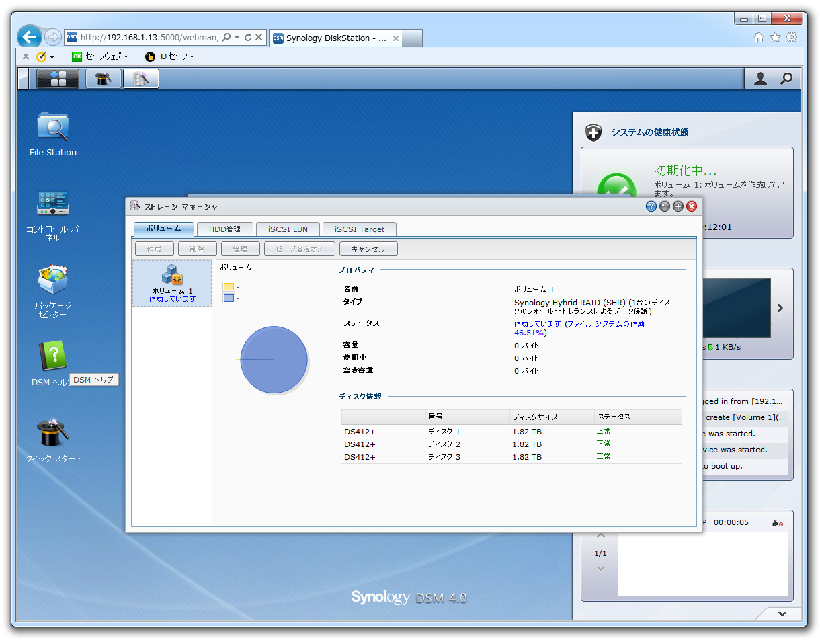The image size is (820, 644).
Task: Toggle the show-desktop strip beside main menu
Action: pyautogui.click(x=23, y=79)
